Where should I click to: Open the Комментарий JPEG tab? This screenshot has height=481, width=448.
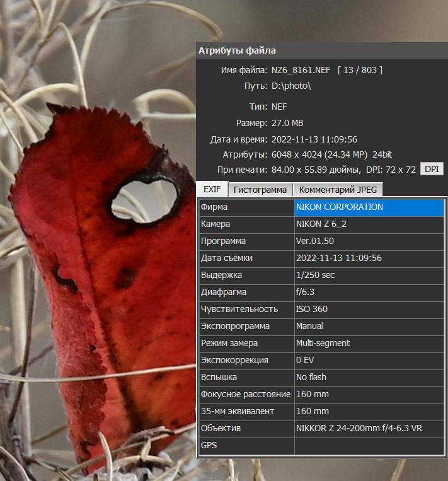click(x=338, y=190)
